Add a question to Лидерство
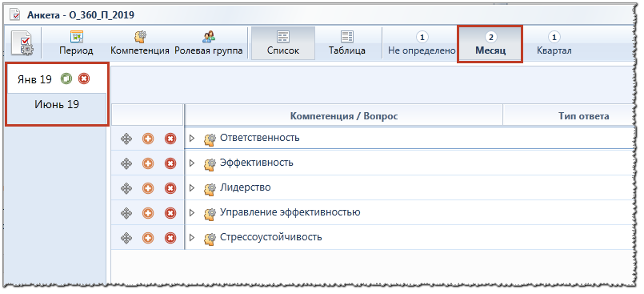Screen dimensions: 644x294 click(x=148, y=188)
